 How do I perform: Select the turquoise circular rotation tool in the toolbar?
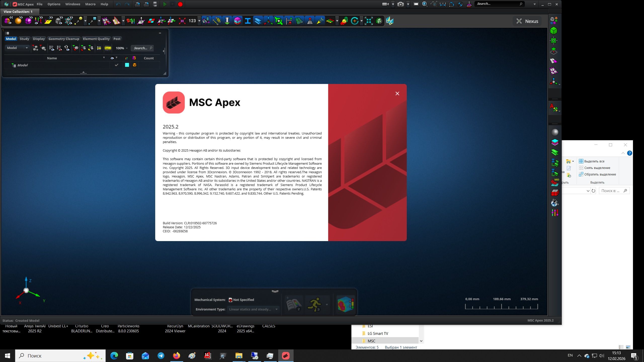[354, 21]
